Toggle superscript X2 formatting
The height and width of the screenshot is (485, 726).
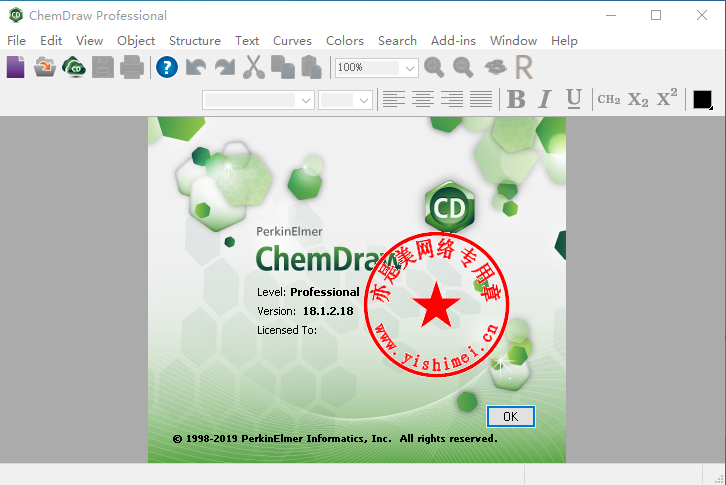667,97
